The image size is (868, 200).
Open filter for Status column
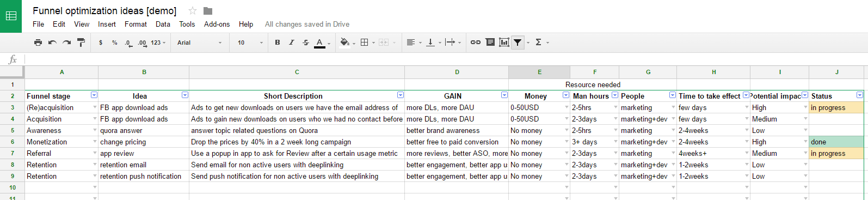pyautogui.click(x=859, y=95)
